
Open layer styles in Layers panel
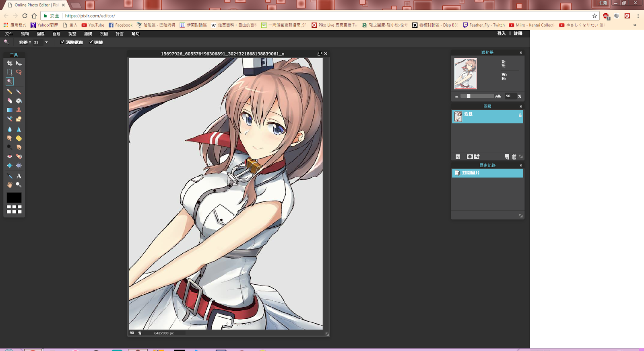[x=477, y=157]
